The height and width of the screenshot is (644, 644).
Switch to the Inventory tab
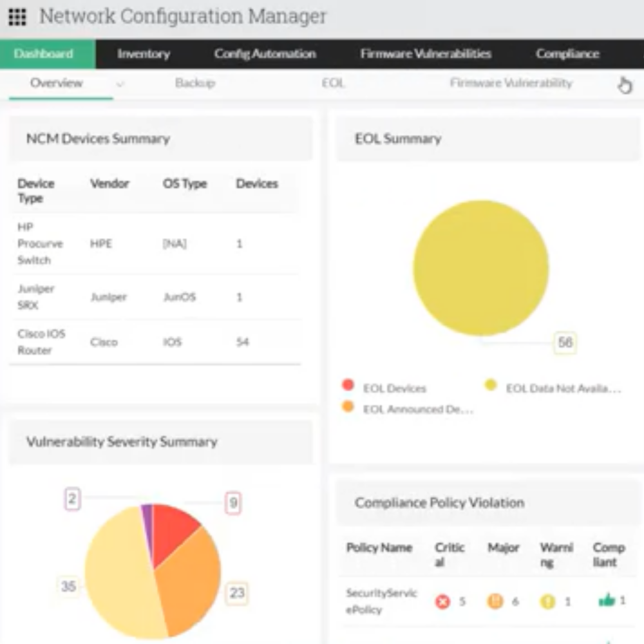point(143,54)
